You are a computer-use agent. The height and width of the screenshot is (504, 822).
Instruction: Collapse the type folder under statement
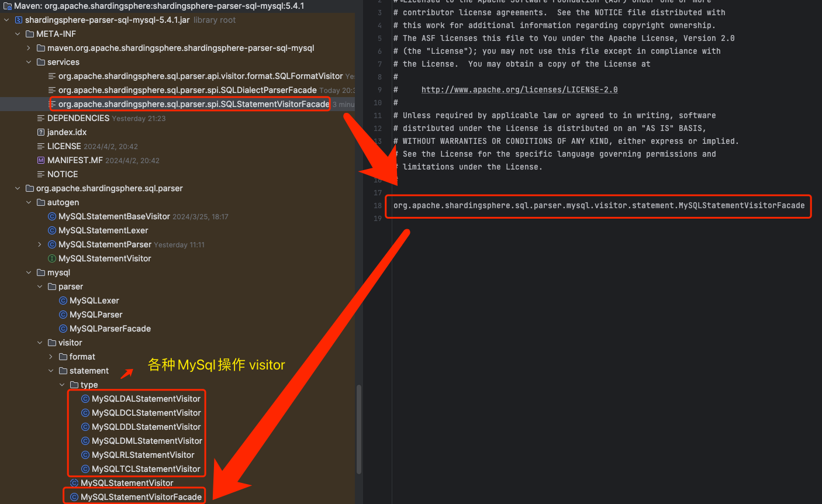[x=62, y=385]
